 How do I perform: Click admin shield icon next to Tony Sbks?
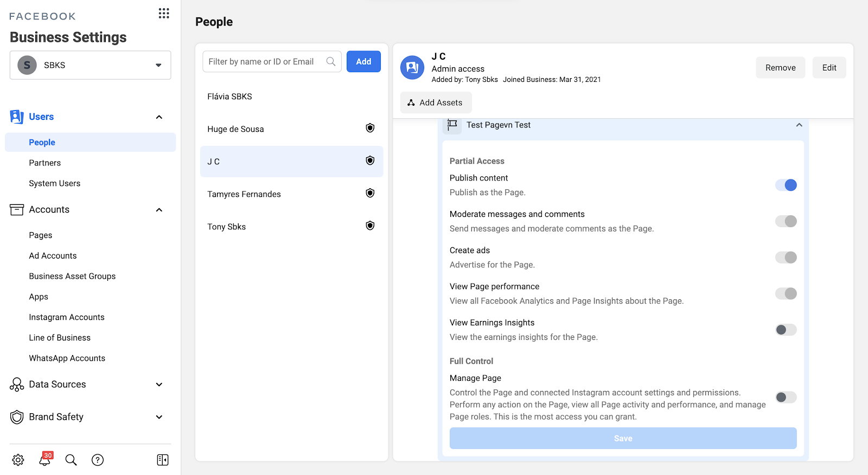[370, 226]
